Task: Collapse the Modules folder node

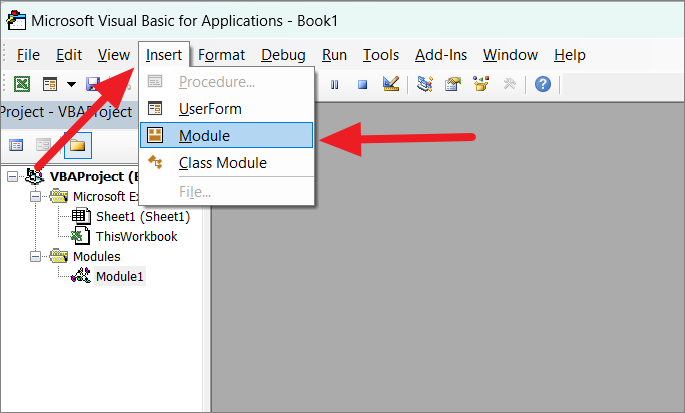Action: coord(35,257)
